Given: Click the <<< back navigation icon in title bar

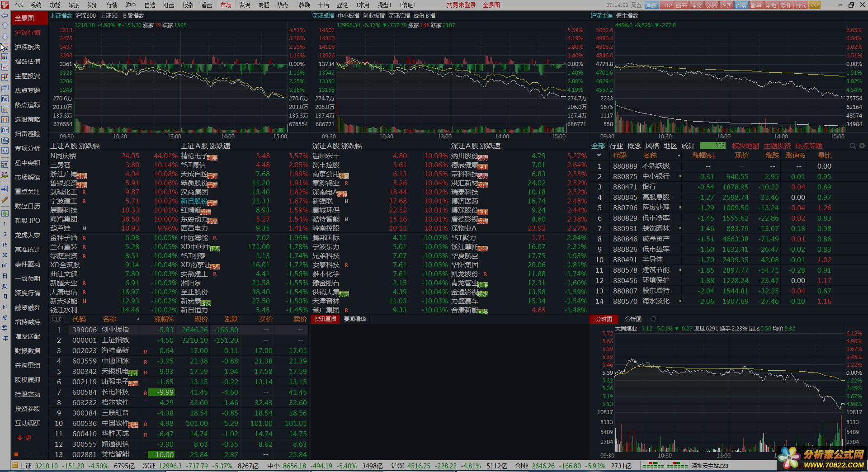Looking at the screenshot, I should pos(19,5).
